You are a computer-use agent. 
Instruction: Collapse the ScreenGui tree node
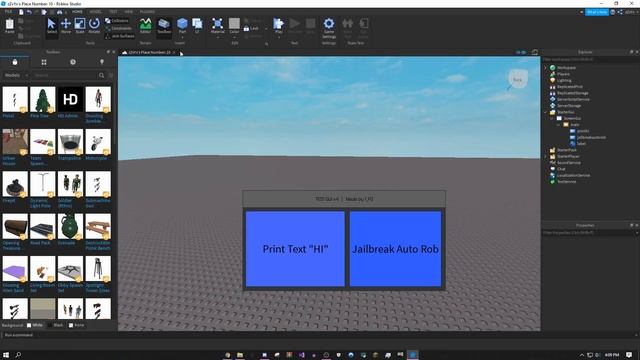pos(552,118)
